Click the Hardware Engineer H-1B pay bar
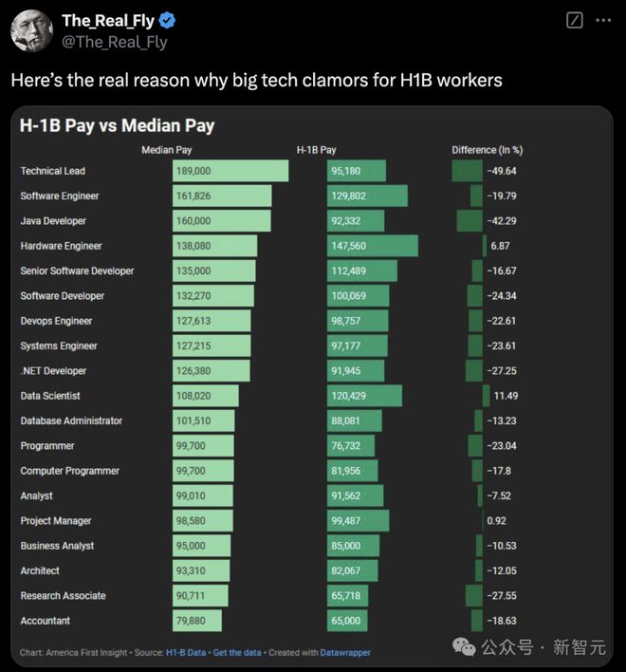The width and height of the screenshot is (626, 672). click(x=373, y=246)
